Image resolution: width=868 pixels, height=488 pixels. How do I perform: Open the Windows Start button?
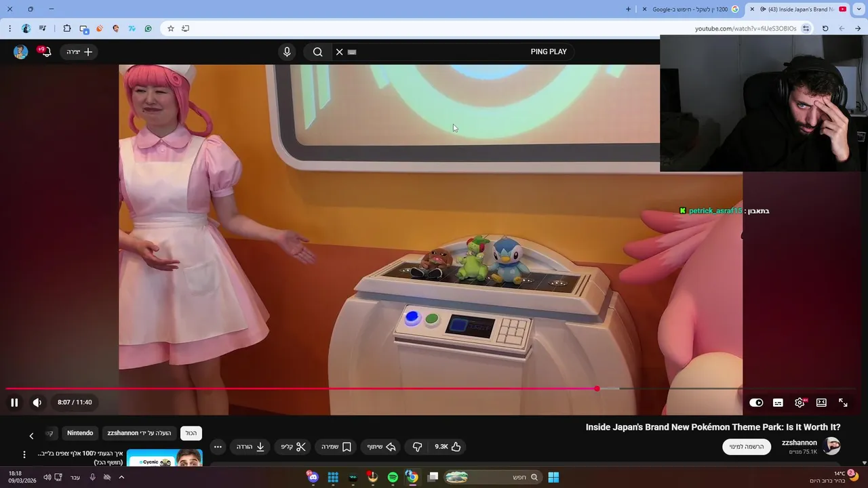pos(553,477)
